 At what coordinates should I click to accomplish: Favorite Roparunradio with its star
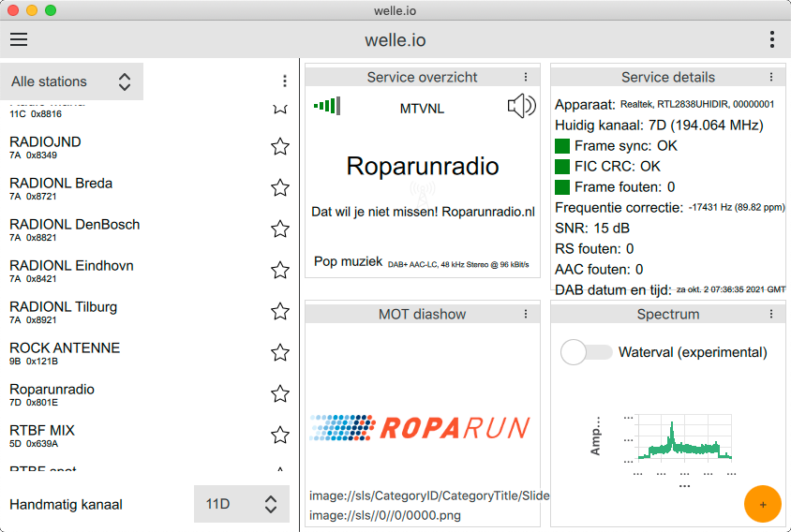click(280, 393)
